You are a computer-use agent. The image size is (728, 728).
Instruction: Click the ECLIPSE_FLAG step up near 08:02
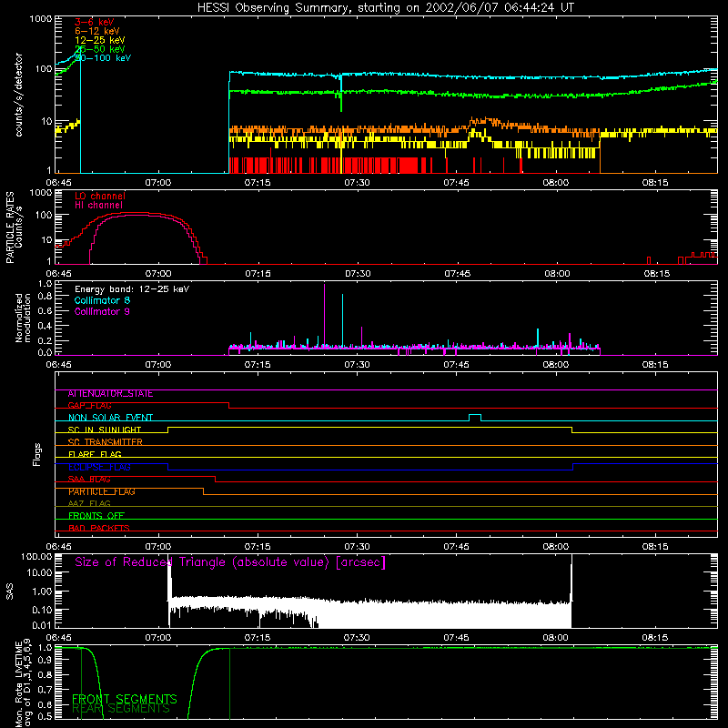coord(573,467)
